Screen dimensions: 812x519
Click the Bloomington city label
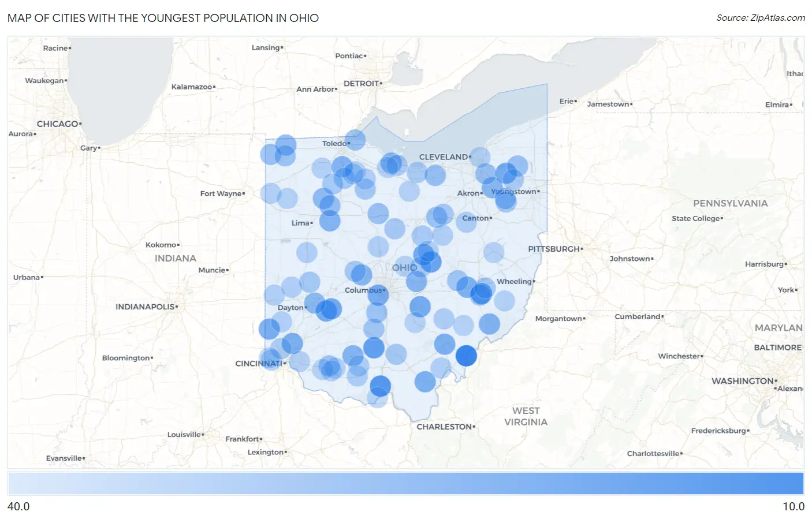coord(126,359)
